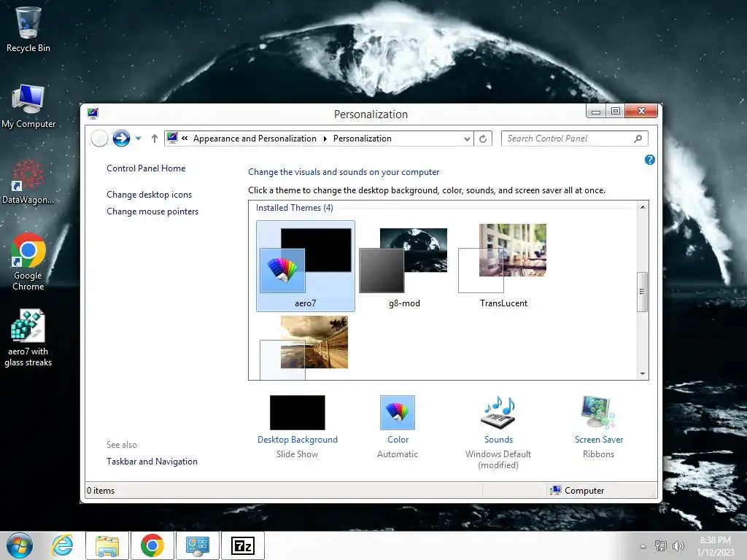The image size is (747, 560).
Task: Click the Windows Start orb
Action: pos(20,545)
